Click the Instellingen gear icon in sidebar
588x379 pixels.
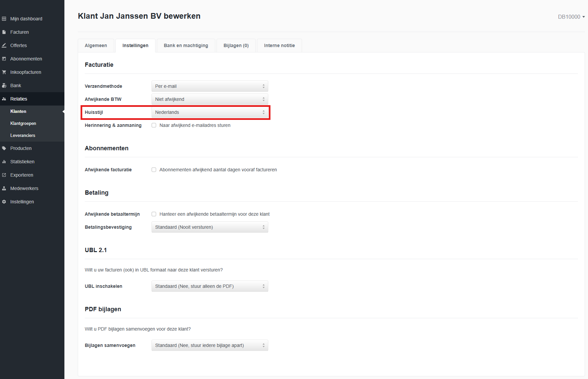(4, 202)
